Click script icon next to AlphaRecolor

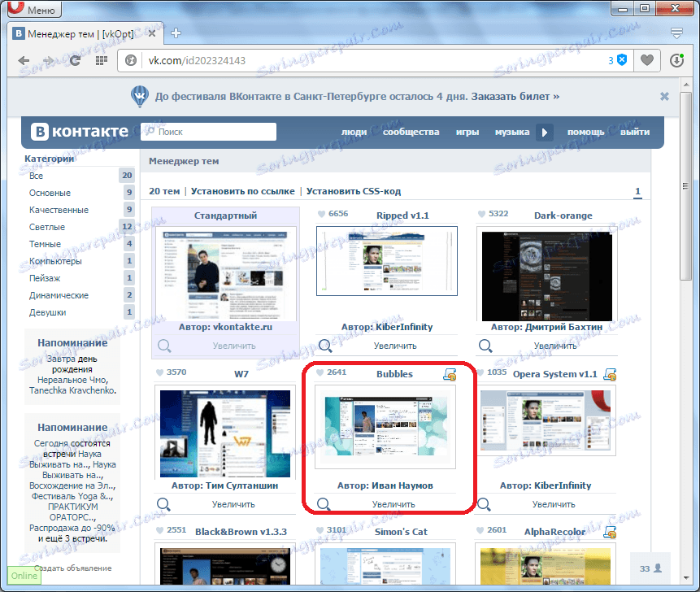pos(610,532)
